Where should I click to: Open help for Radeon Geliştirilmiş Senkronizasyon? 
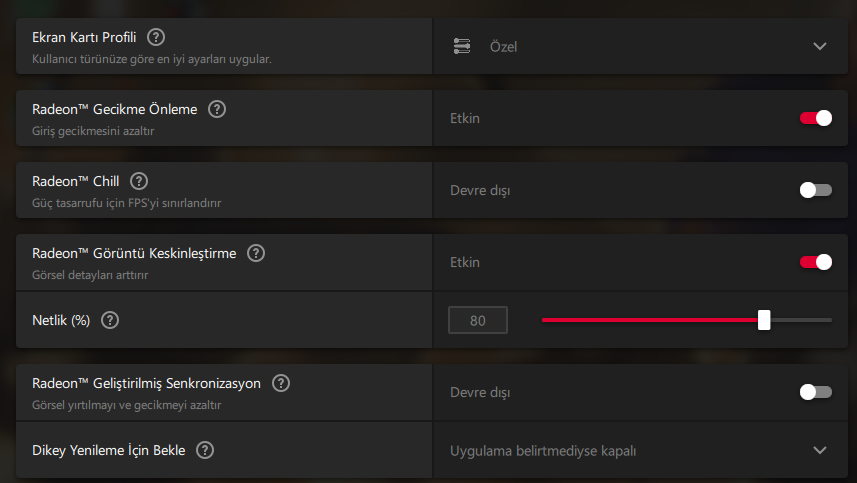coord(281,383)
